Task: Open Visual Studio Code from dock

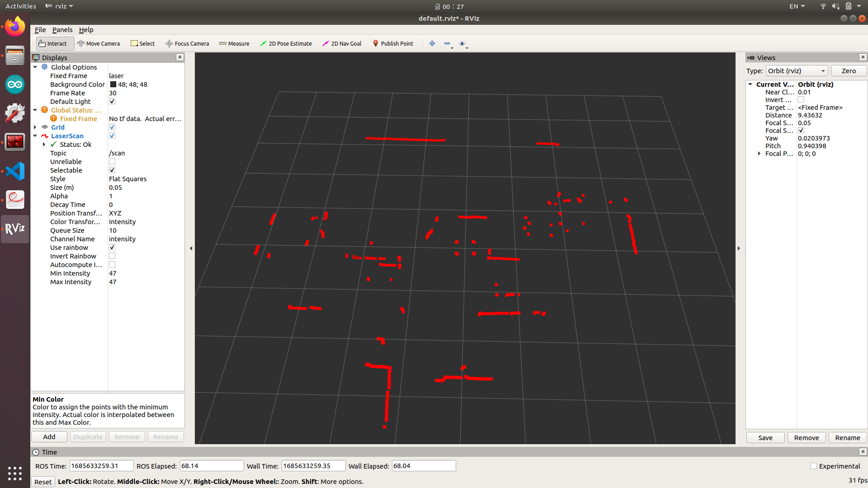Action: coord(15,171)
